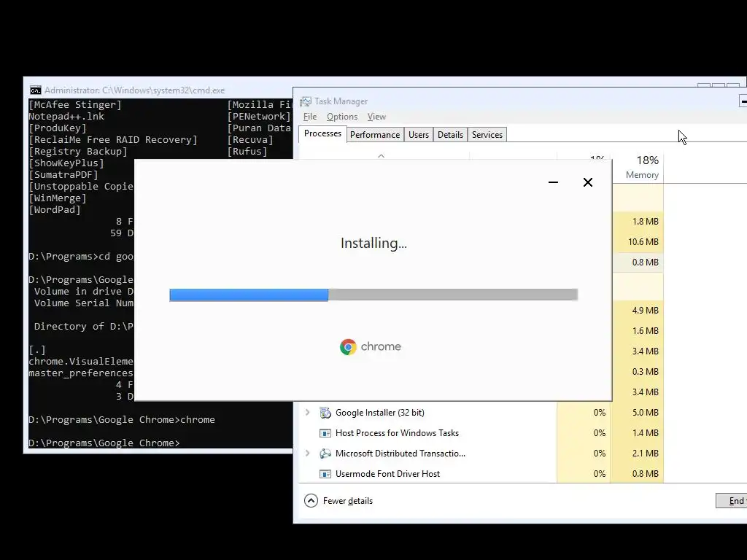Click the cmd.exe window title bar text
747x560 pixels.
click(134, 90)
